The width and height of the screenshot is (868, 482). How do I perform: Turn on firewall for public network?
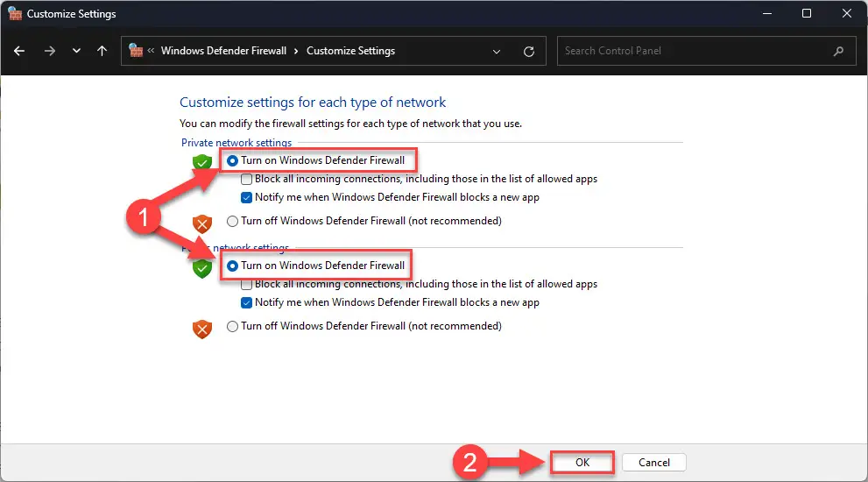[x=232, y=266]
